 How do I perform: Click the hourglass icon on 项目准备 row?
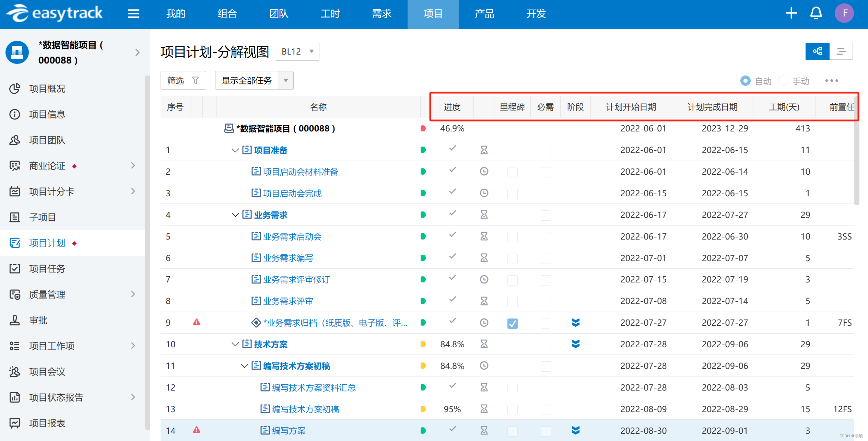pyautogui.click(x=484, y=150)
